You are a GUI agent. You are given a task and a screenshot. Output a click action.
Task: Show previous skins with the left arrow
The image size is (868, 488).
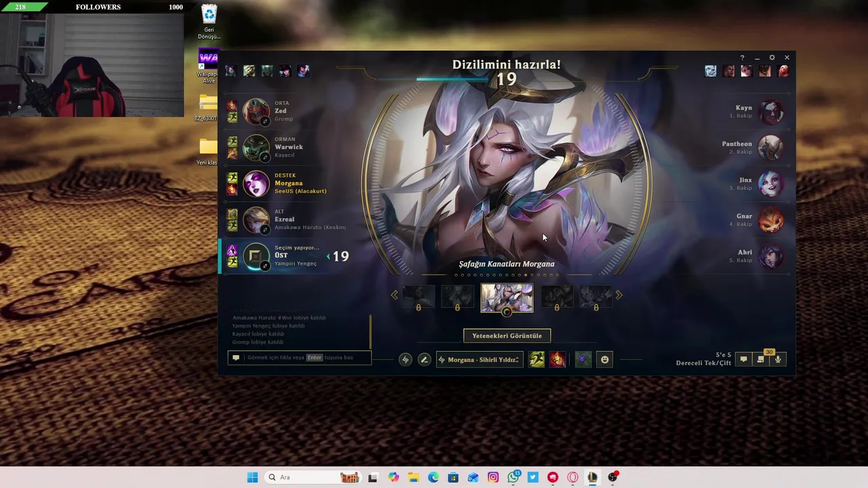[394, 295]
